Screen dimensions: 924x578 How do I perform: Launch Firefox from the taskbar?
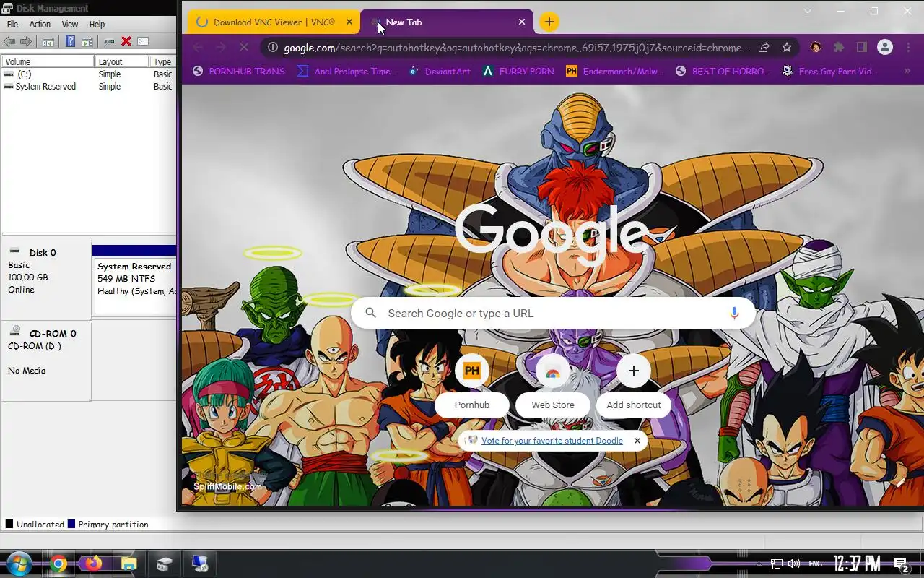pos(94,564)
